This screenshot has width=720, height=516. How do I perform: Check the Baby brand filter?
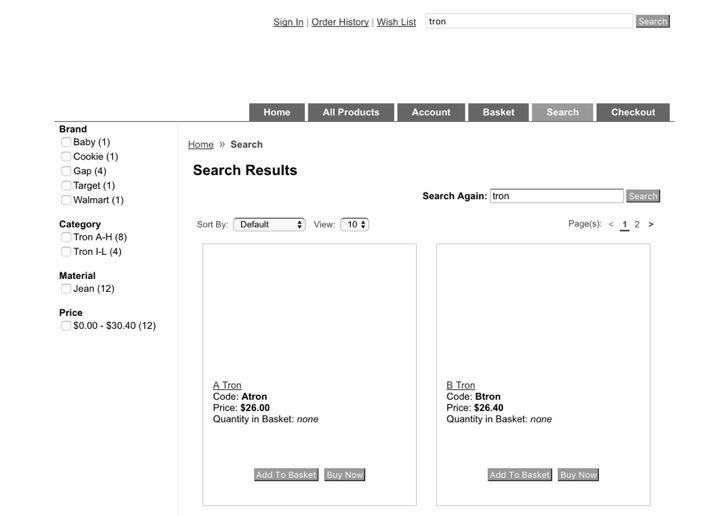pyautogui.click(x=66, y=142)
